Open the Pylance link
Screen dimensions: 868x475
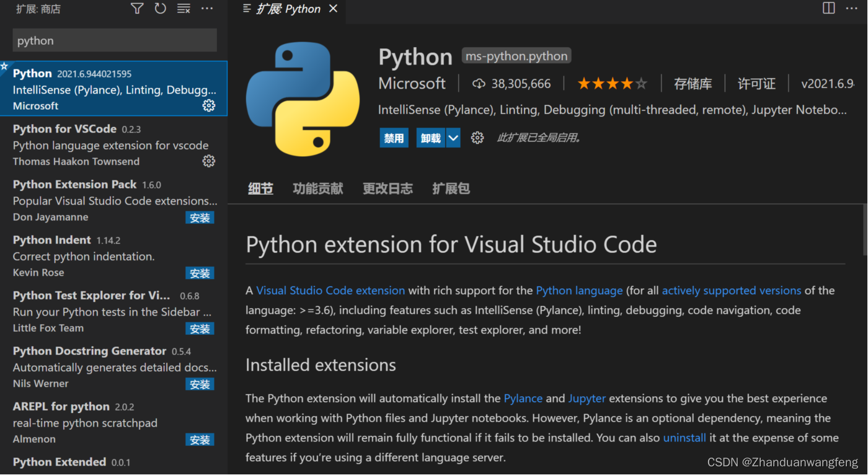click(523, 398)
